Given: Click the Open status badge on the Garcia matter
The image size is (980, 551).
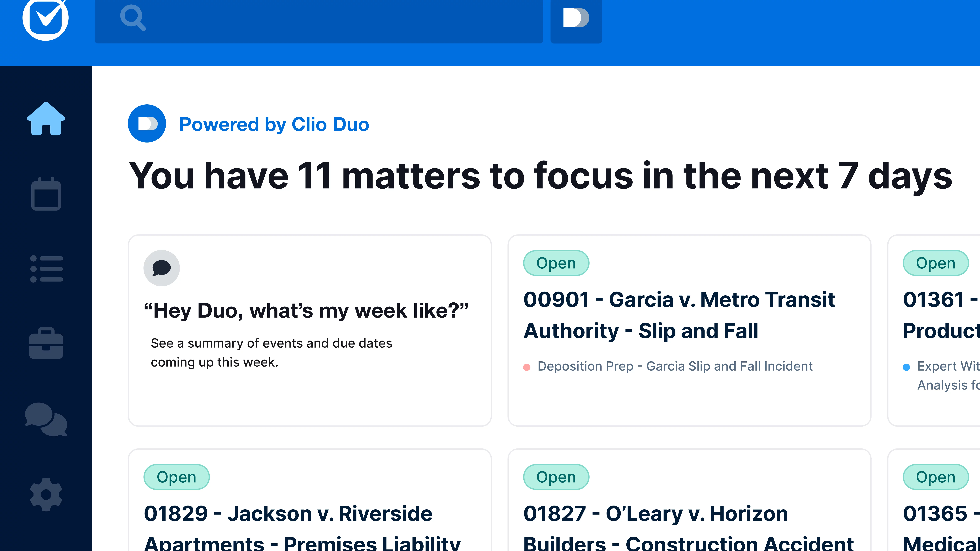Looking at the screenshot, I should tap(556, 263).
